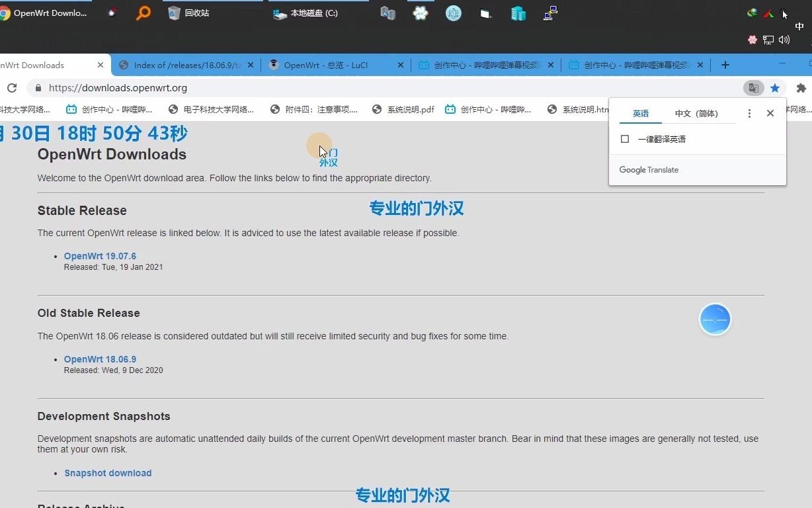This screenshot has width=812, height=508.
Task: Open 附件四：注意事项 bookmark
Action: pyautogui.click(x=314, y=109)
